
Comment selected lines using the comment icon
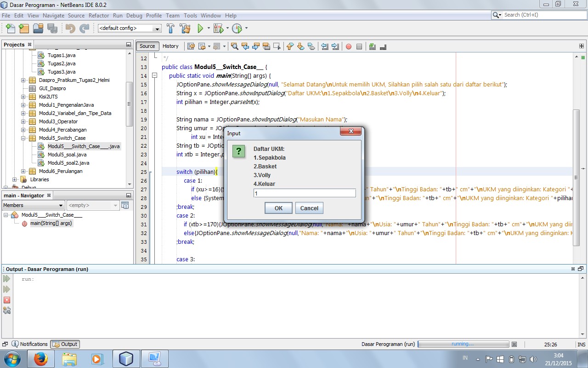pos(372,46)
